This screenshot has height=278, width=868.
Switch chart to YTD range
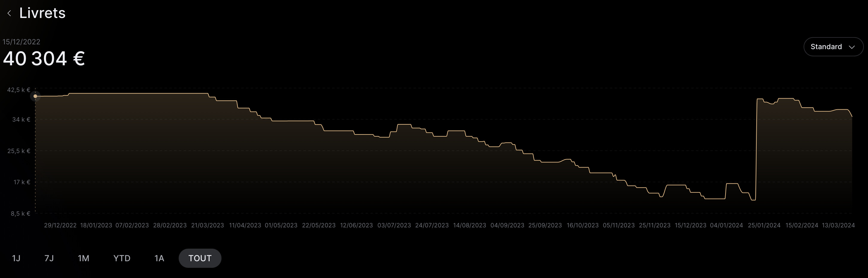click(122, 258)
